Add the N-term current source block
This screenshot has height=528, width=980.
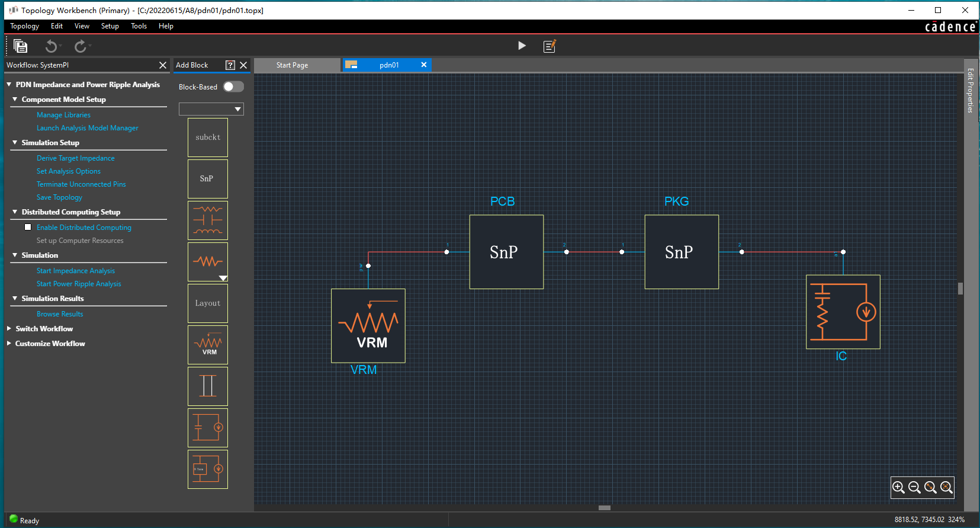[x=208, y=469]
